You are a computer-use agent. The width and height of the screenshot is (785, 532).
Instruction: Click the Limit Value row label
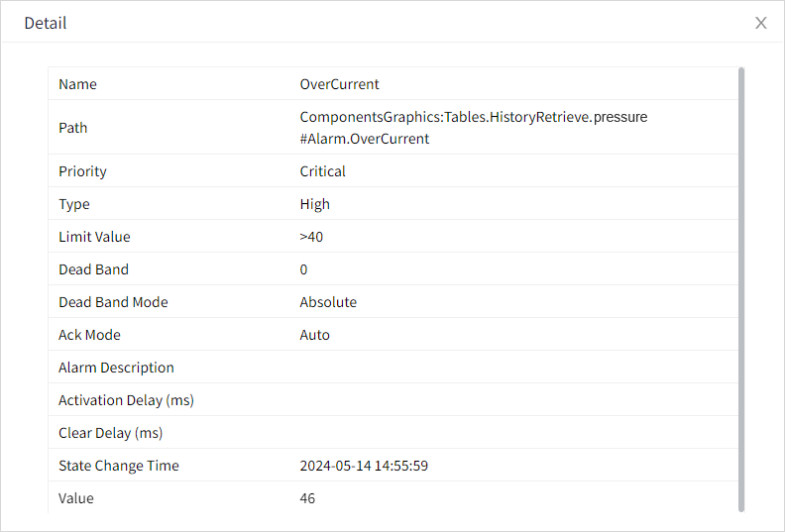(x=94, y=237)
